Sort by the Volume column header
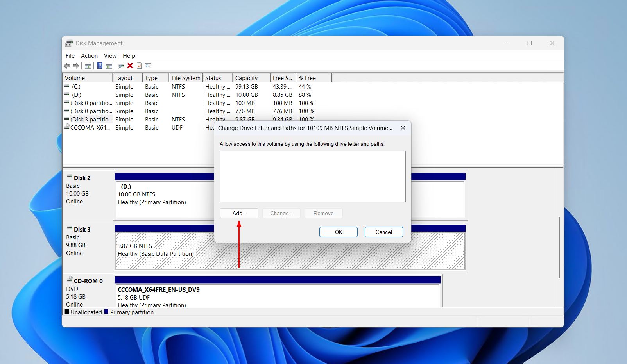The width and height of the screenshot is (627, 364). 88,78
